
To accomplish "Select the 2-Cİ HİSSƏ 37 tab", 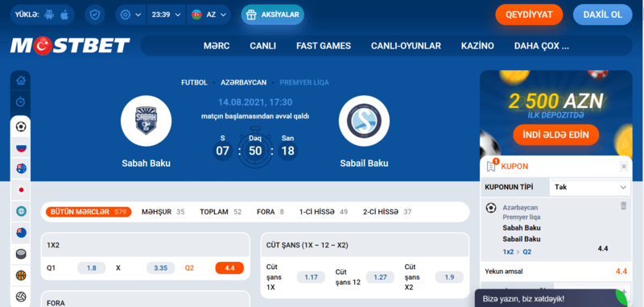I will coord(387,212).
